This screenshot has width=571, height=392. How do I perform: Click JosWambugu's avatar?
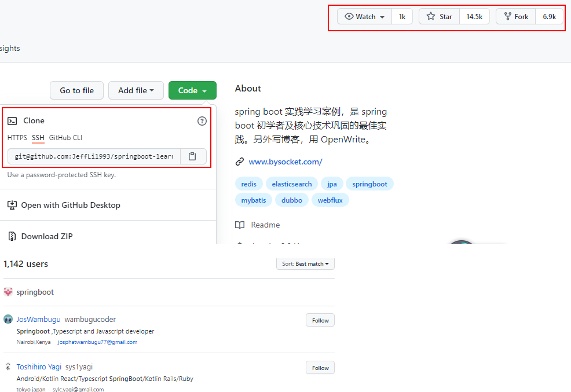[8, 319]
